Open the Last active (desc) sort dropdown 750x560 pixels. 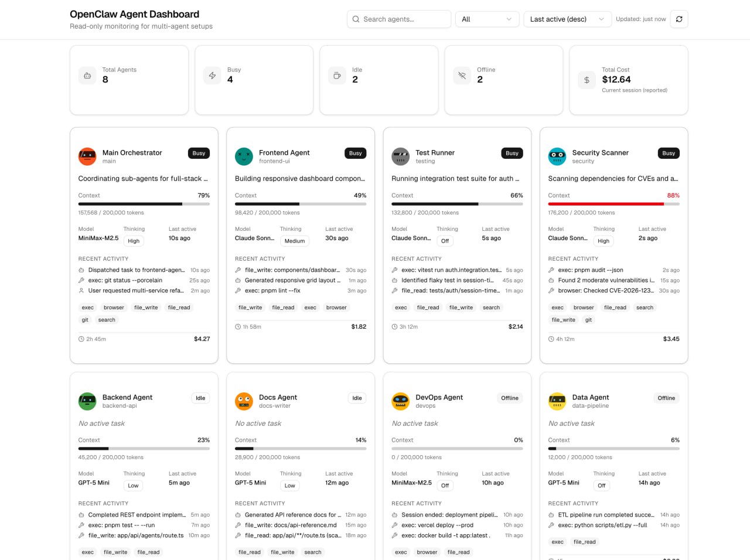567,19
